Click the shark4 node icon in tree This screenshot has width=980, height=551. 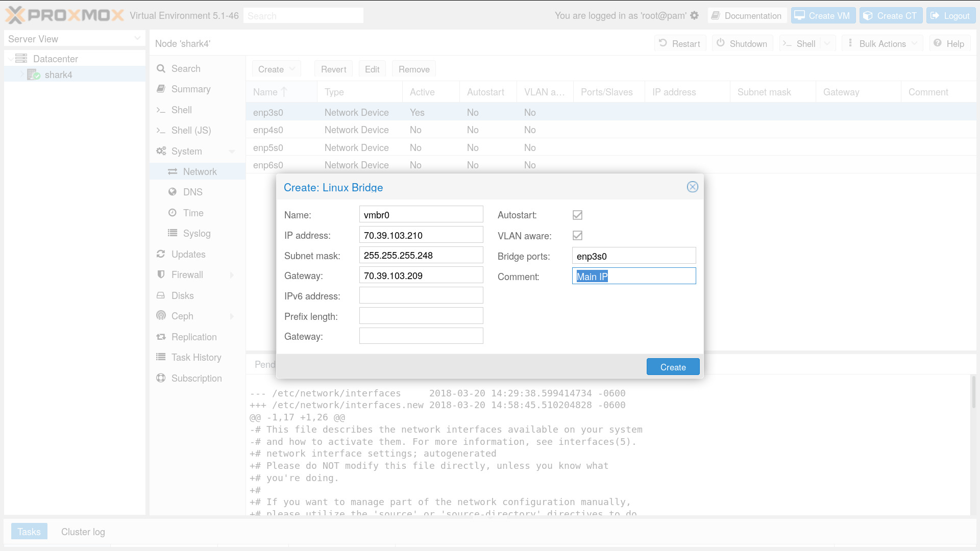[34, 75]
